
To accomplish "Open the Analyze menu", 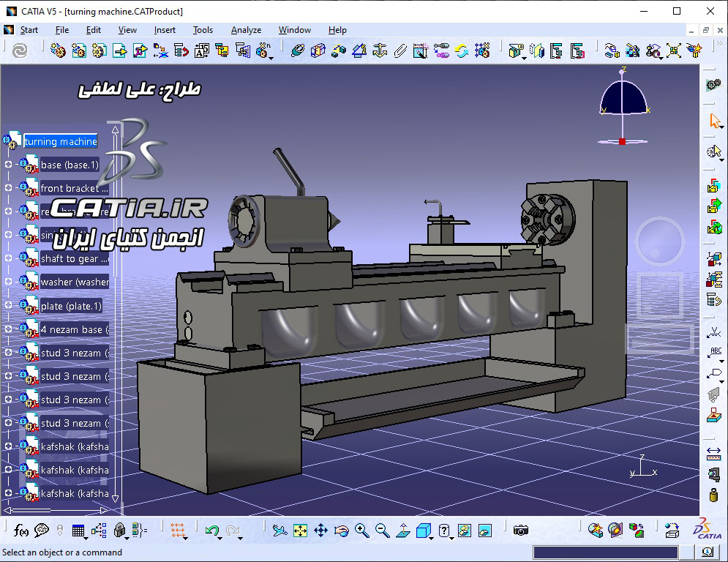I will 246,30.
